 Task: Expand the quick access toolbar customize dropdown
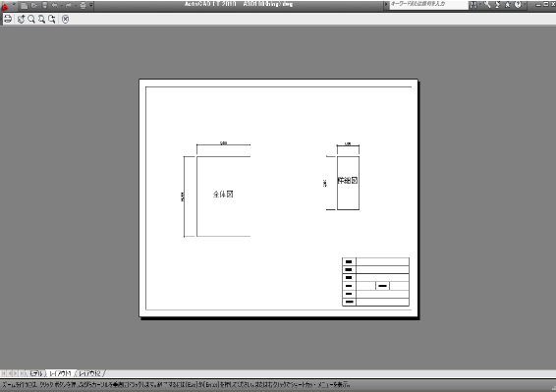click(91, 6)
